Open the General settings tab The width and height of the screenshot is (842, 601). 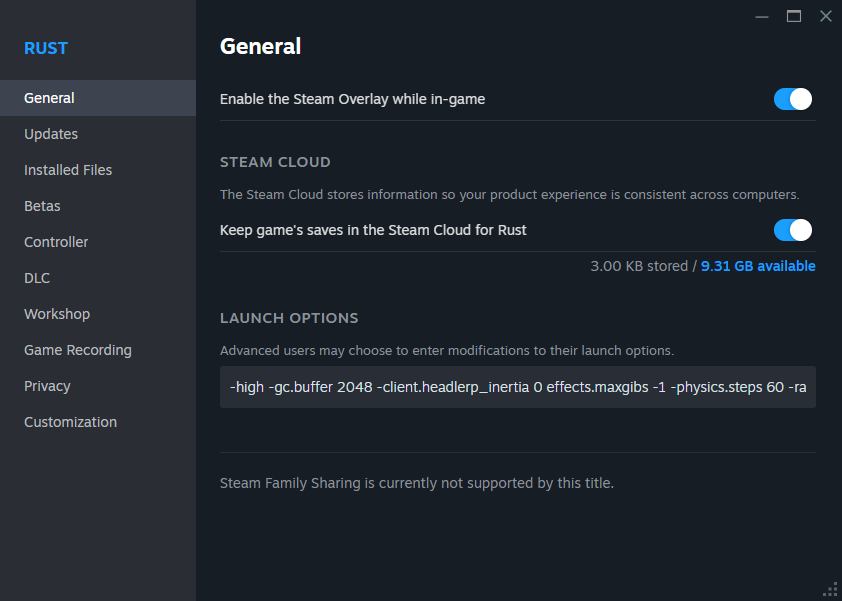98,98
